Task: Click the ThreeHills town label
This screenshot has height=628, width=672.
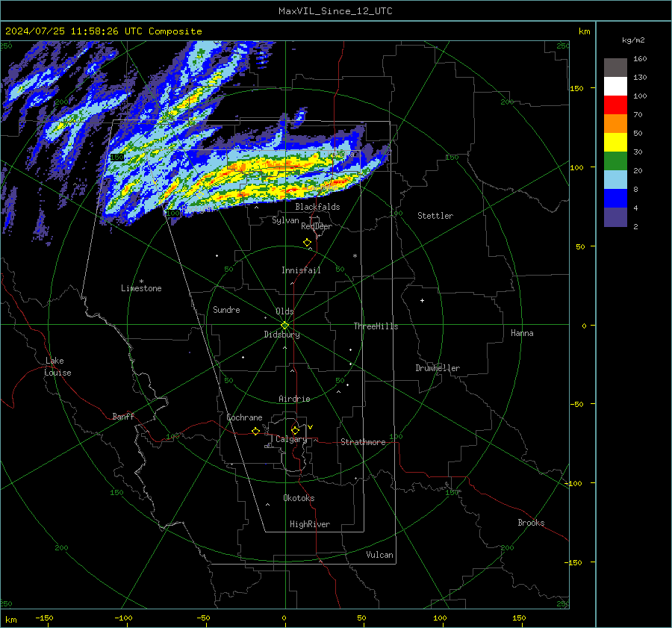Action: (376, 326)
